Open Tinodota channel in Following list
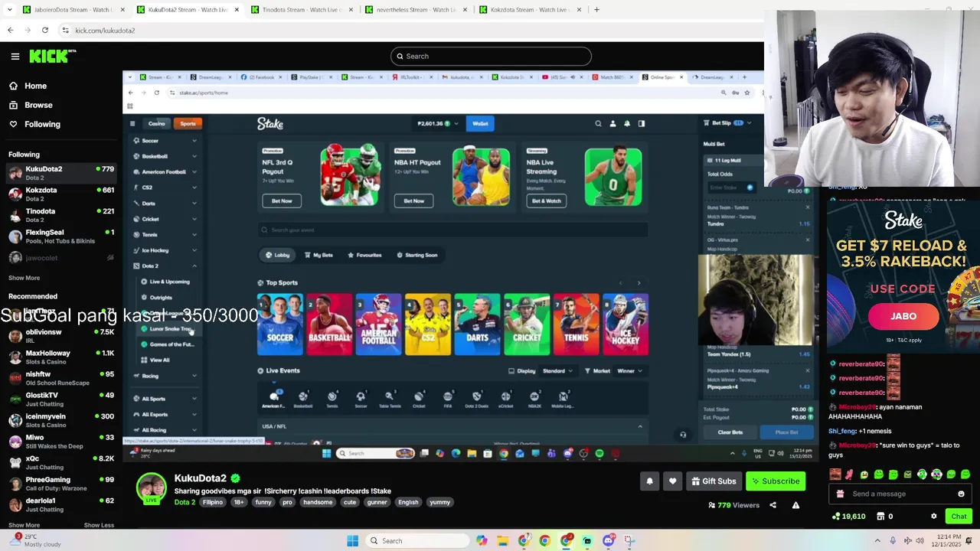This screenshot has width=980, height=551. click(x=60, y=215)
